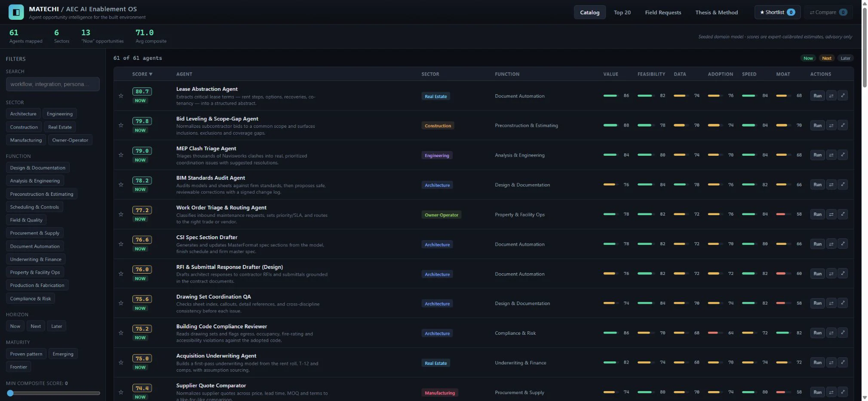Star the Bid Leveling & Scope-Gap Agent

121,125
